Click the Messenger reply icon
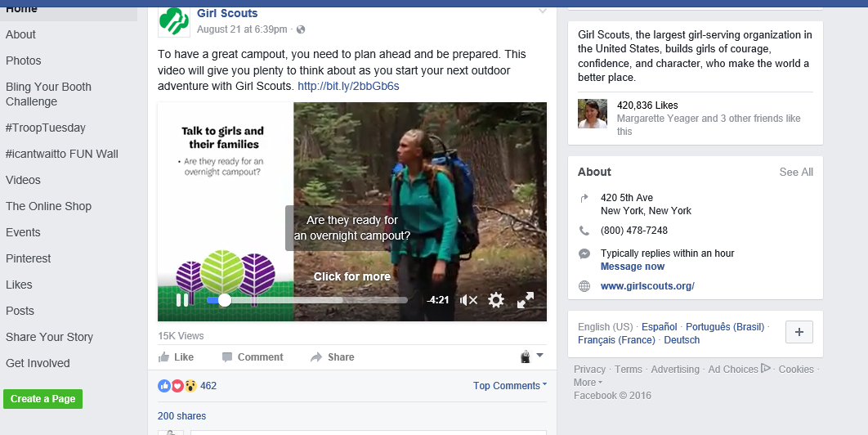The image size is (868, 435). point(584,253)
